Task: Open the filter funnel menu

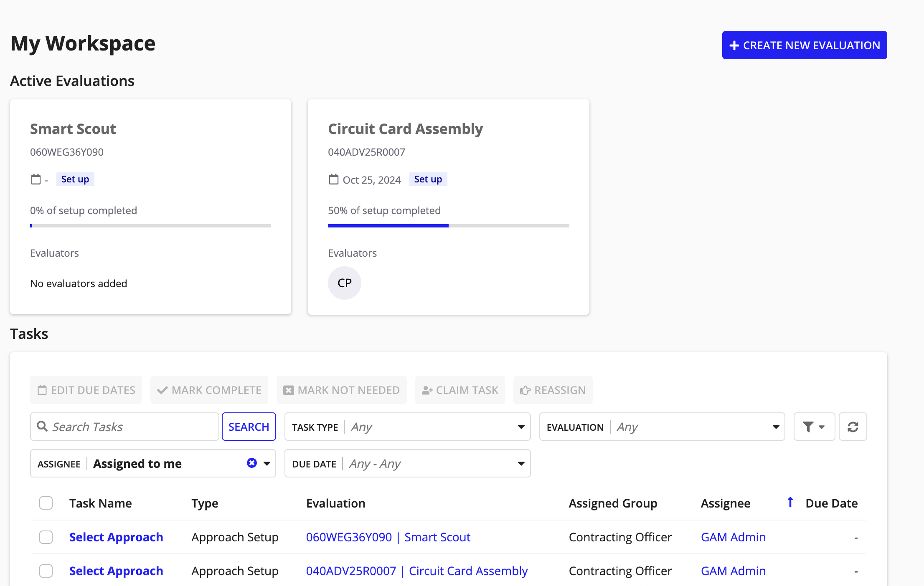Action: click(x=814, y=427)
